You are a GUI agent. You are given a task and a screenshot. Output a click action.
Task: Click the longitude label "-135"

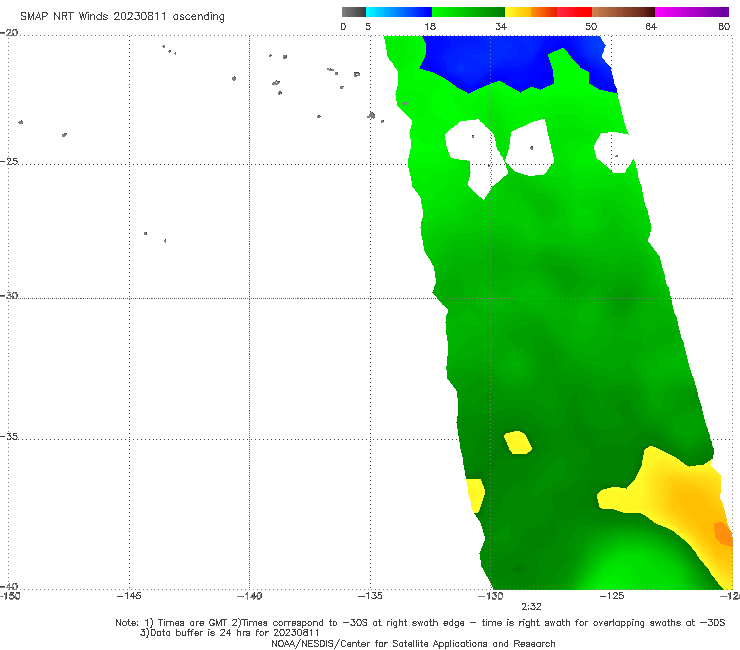tap(370, 596)
